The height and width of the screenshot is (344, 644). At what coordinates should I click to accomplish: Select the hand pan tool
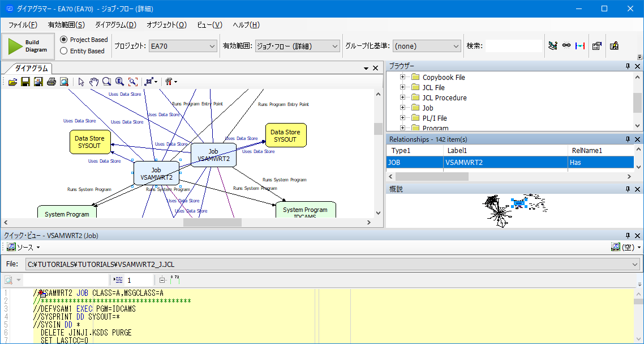click(x=94, y=82)
